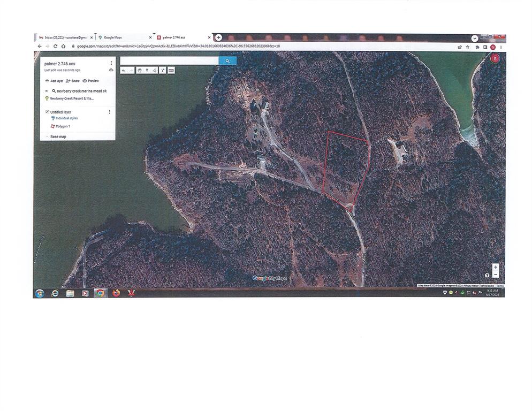The image size is (532, 411).
Task: Open the Google apps grid
Action: pos(484,59)
